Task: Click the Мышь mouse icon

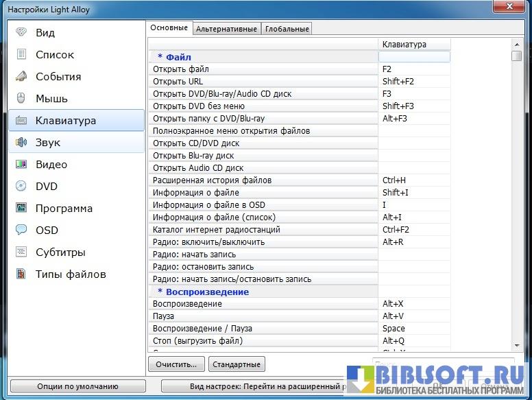Action: [22, 98]
